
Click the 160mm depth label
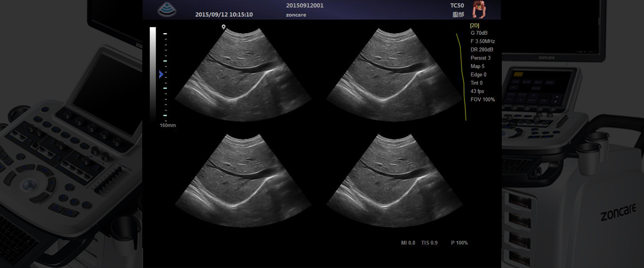pos(167,125)
